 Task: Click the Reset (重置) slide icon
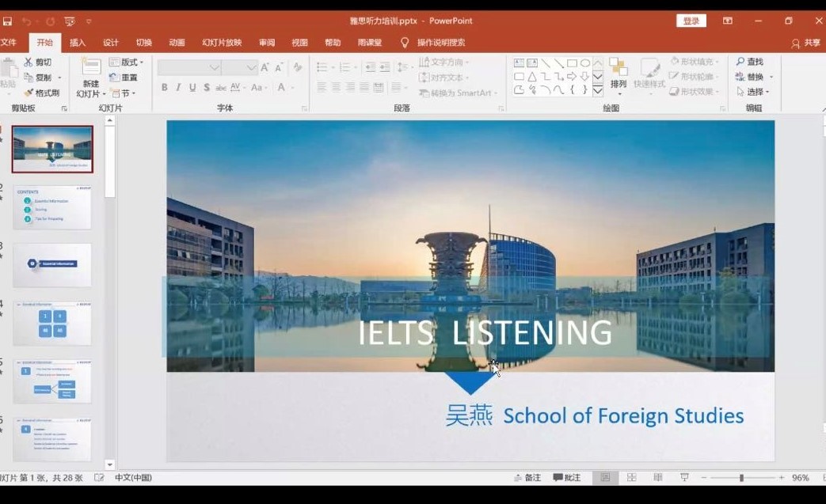click(x=114, y=78)
